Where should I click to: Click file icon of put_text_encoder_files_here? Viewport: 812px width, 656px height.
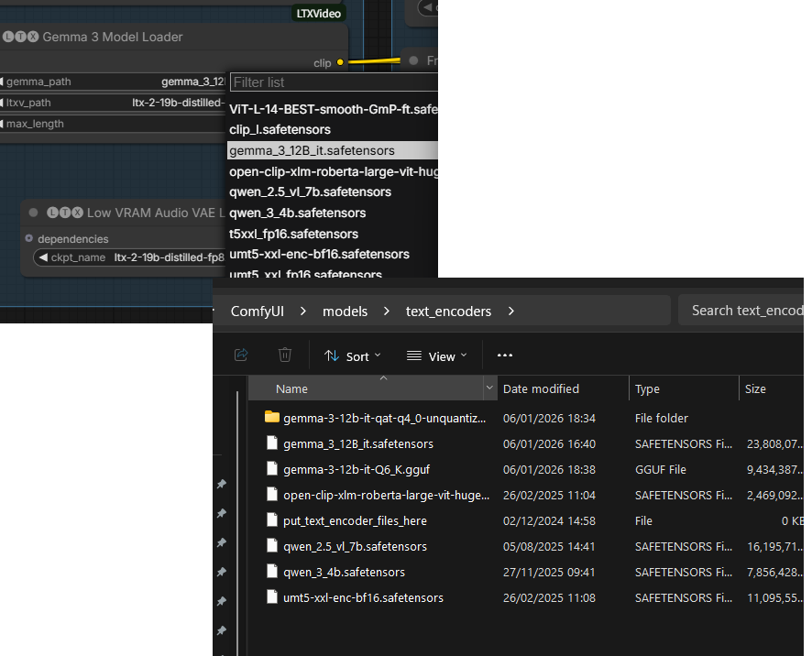272,519
